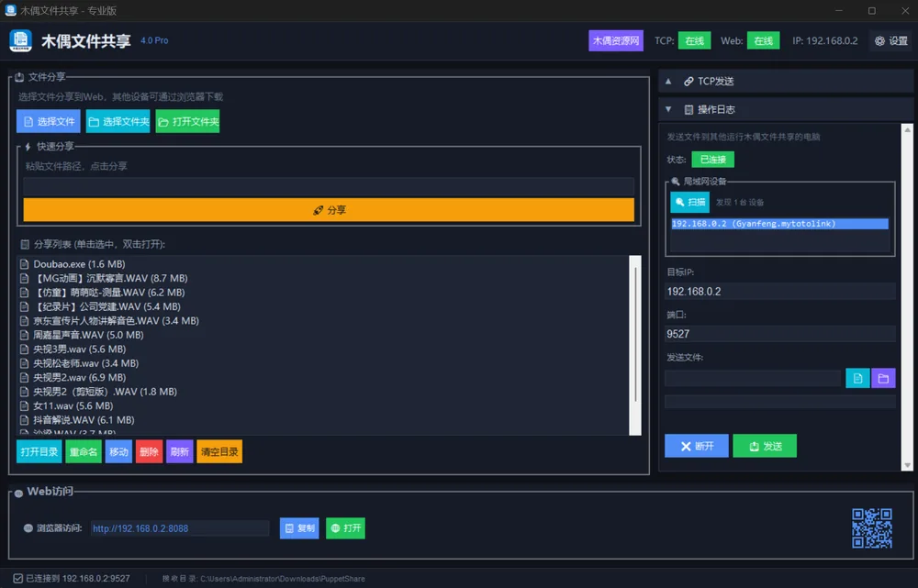
Task: Click the cyan 打开目录 button
Action: click(x=39, y=451)
